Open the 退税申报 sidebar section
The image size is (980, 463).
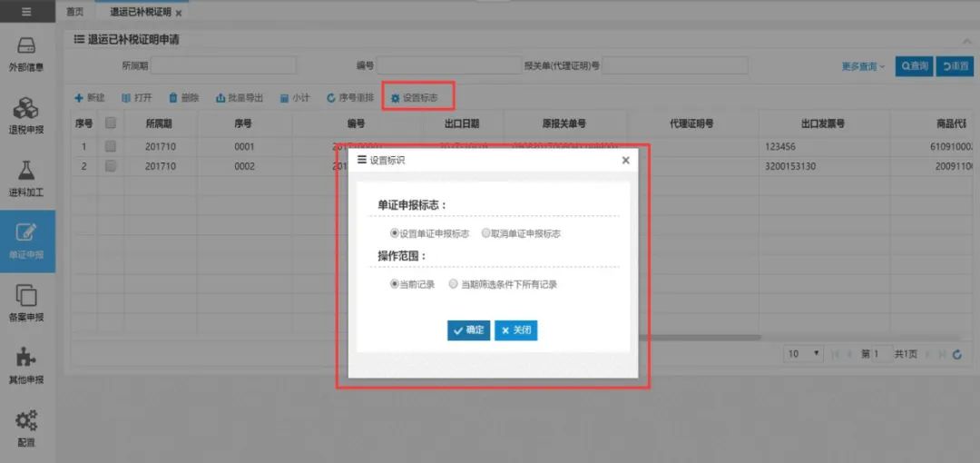(x=26, y=116)
